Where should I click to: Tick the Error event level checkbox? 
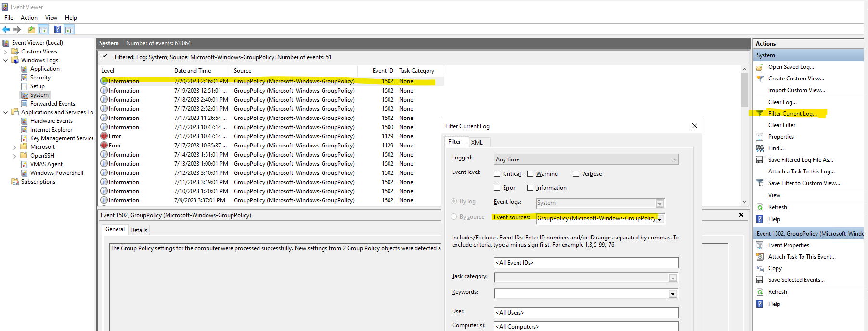[x=497, y=188]
